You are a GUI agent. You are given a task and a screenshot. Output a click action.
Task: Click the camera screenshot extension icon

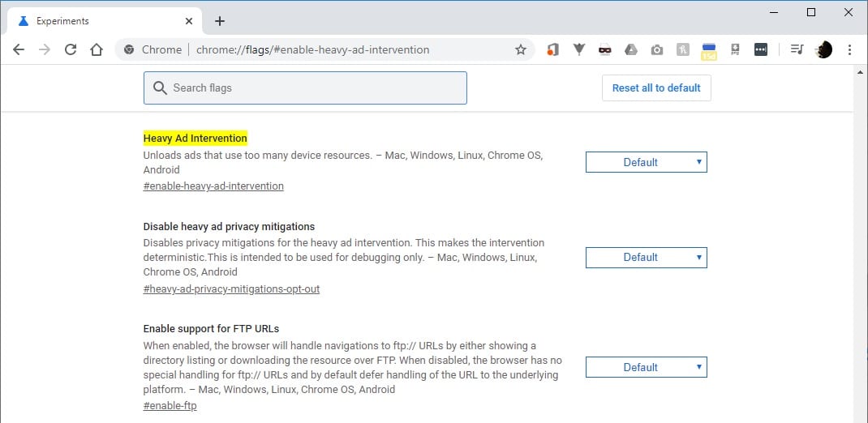click(656, 50)
